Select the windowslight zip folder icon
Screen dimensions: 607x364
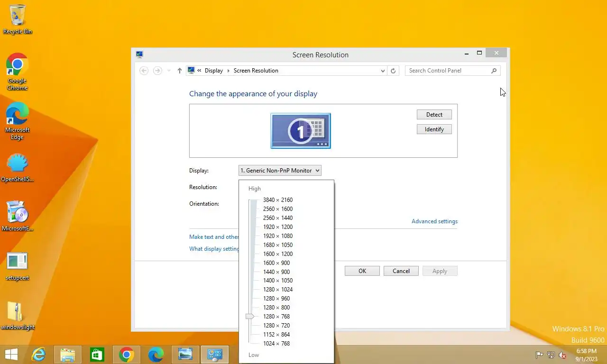coord(18,316)
